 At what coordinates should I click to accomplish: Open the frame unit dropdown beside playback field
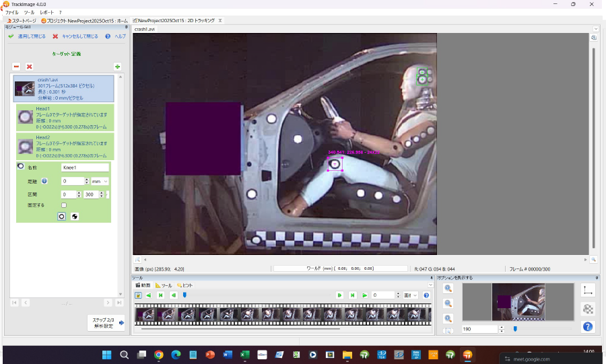click(x=411, y=295)
